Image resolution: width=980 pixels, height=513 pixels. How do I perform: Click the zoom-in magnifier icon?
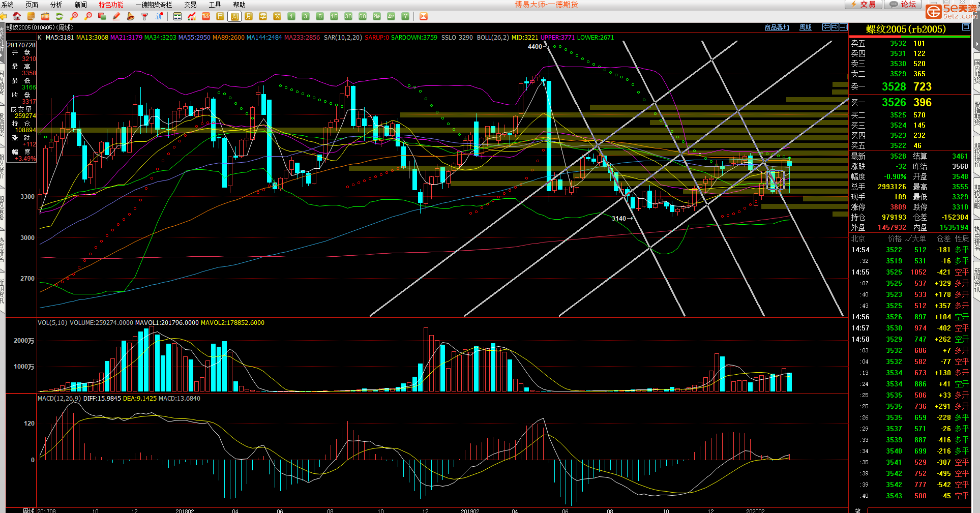(74, 16)
